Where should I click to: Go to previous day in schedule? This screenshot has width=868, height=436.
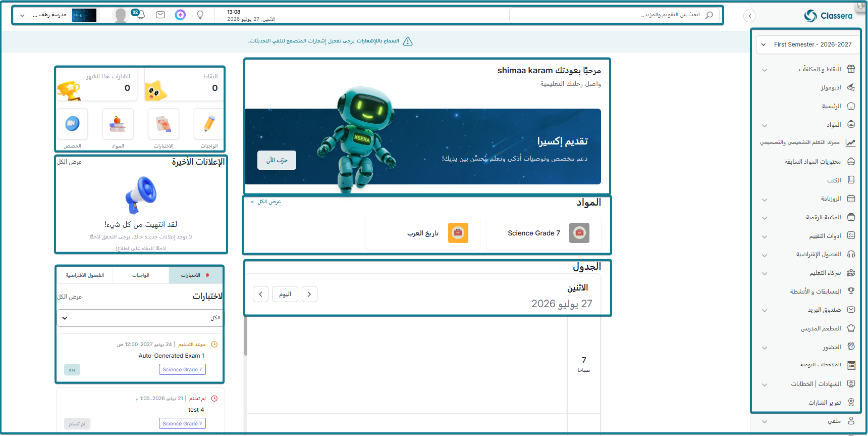[309, 294]
